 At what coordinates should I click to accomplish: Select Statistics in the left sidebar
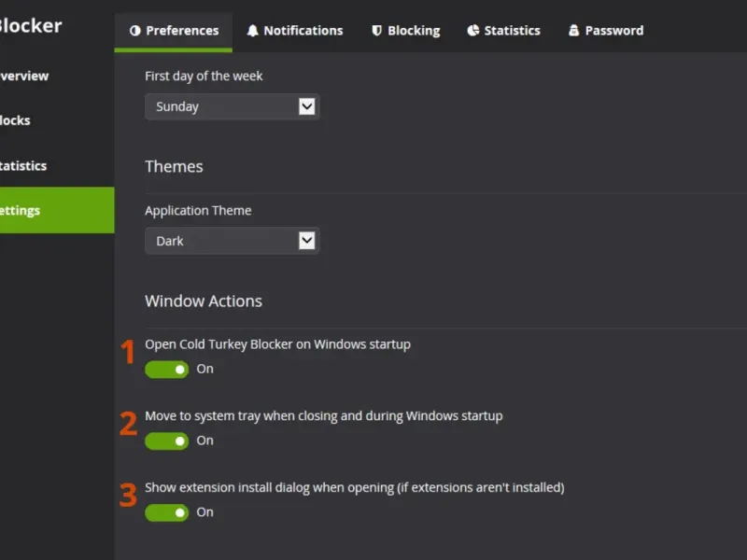pos(23,165)
